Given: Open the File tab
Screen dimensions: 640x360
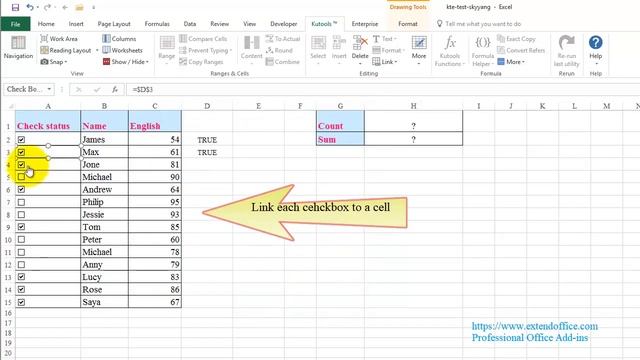Looking at the screenshot, I should [x=16, y=24].
